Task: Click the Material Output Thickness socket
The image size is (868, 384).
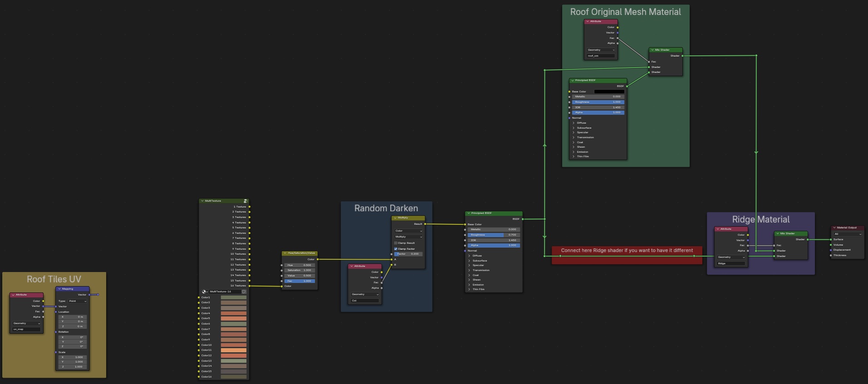Action: click(831, 255)
